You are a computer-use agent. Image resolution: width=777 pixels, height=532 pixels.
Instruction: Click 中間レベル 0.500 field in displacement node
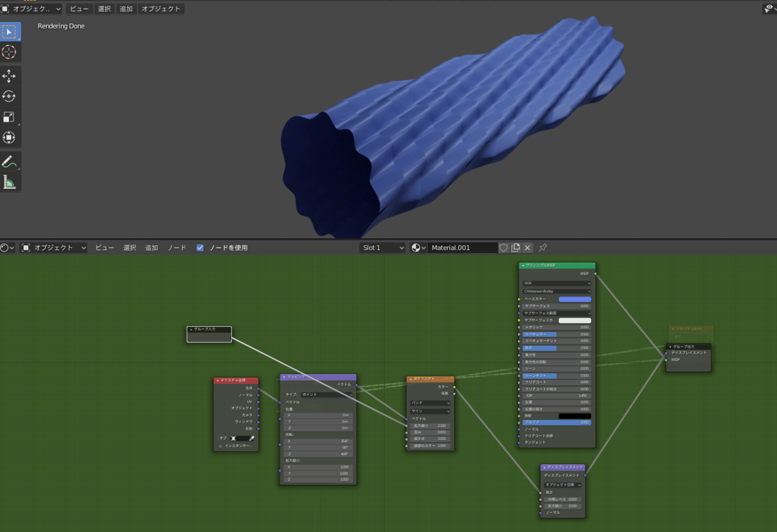[563, 500]
